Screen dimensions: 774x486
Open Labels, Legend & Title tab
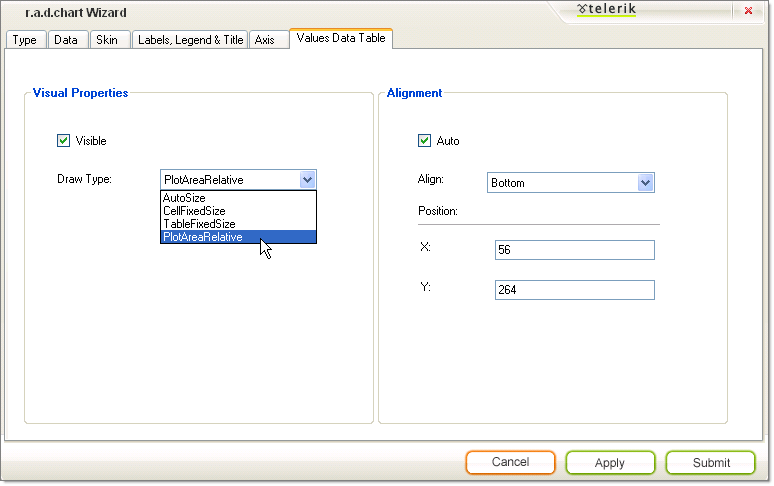pos(190,39)
